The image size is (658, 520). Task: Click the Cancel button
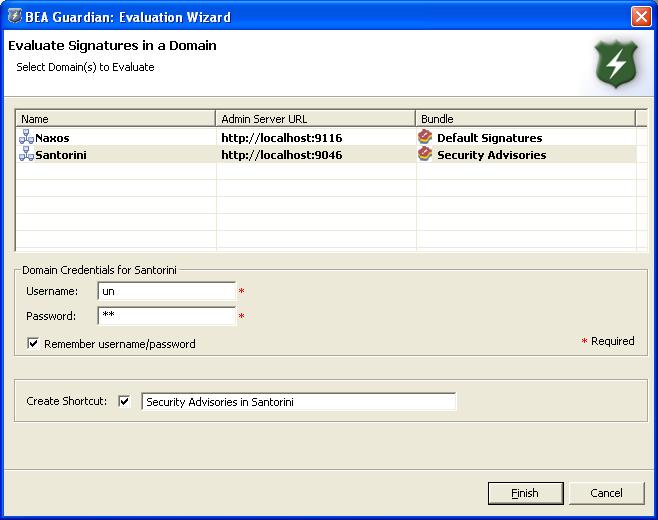[x=606, y=493]
